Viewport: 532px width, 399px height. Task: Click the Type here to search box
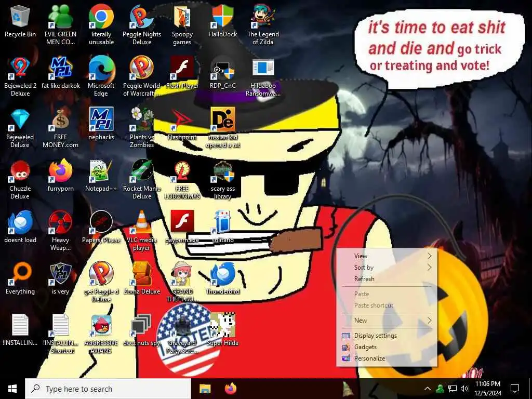click(x=108, y=389)
